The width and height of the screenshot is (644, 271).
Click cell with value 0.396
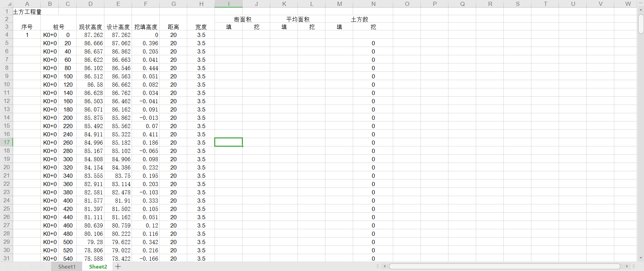coord(146,43)
